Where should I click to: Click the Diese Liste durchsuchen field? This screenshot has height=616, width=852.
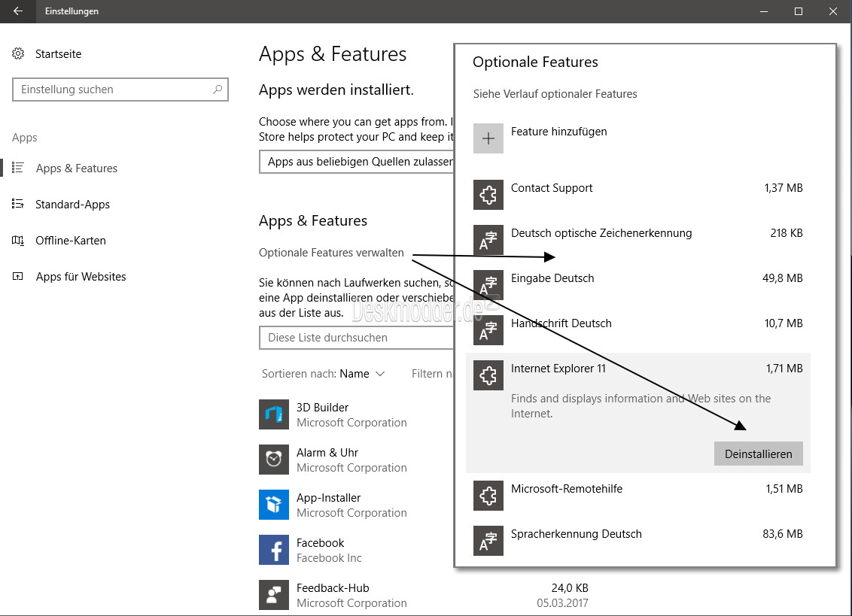(x=357, y=337)
